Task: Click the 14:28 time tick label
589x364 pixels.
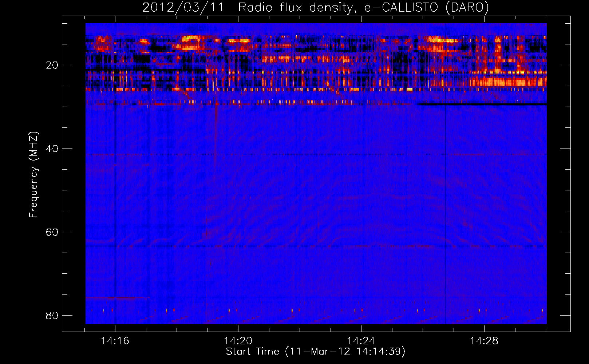Action: pyautogui.click(x=484, y=341)
